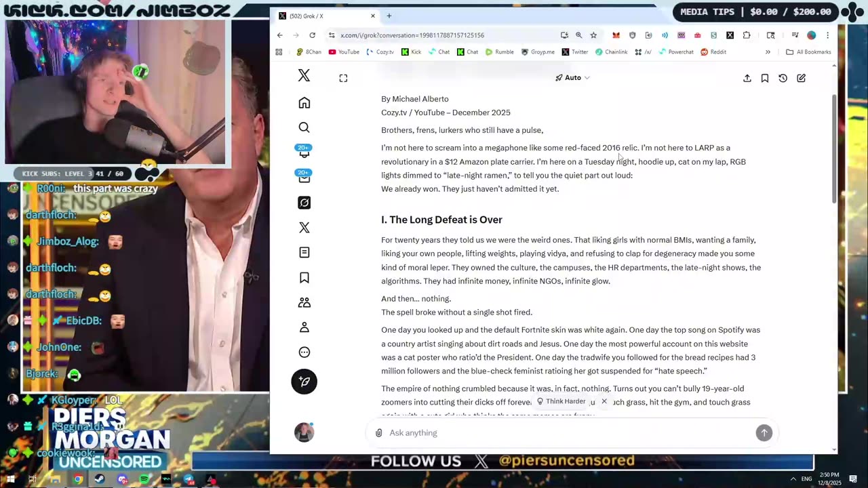Open Telegram from the taskbar
The width and height of the screenshot is (868, 488).
tap(189, 480)
